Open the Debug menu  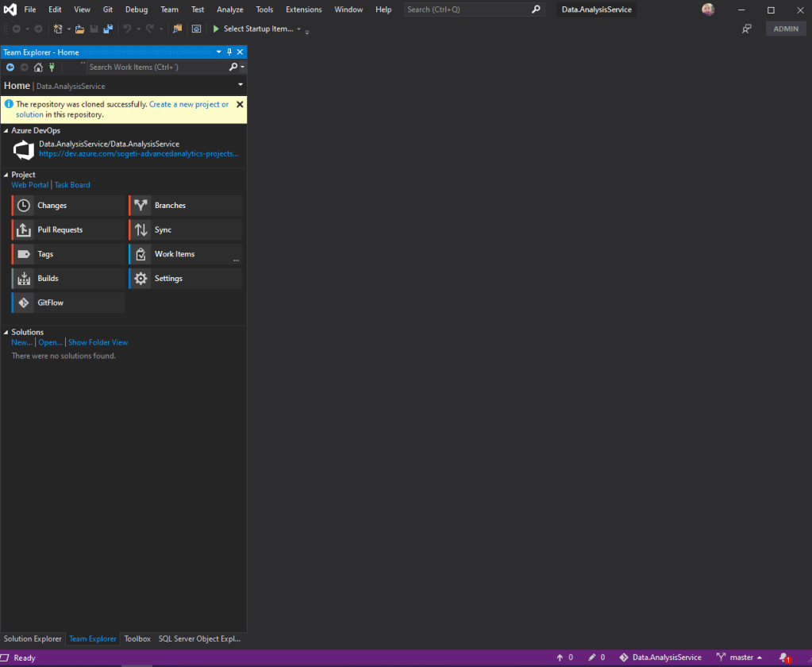[137, 10]
